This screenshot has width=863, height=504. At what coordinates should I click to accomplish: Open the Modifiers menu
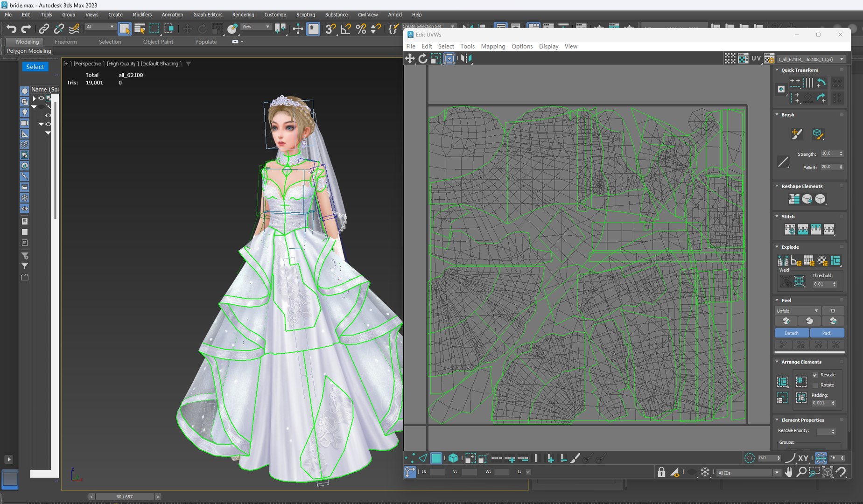click(142, 15)
